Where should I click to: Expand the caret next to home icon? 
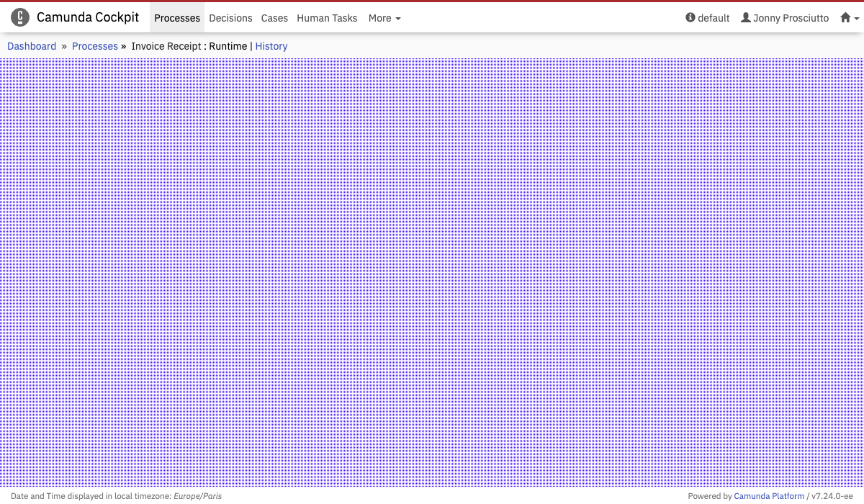[857, 19]
